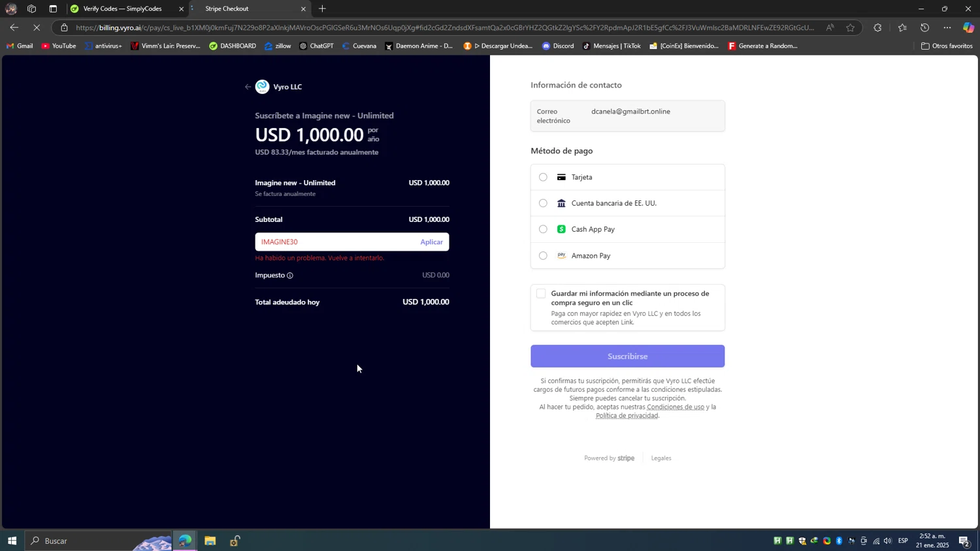This screenshot has height=551, width=980.
Task: Click the taskbar Buscar search box
Action: pos(98,541)
